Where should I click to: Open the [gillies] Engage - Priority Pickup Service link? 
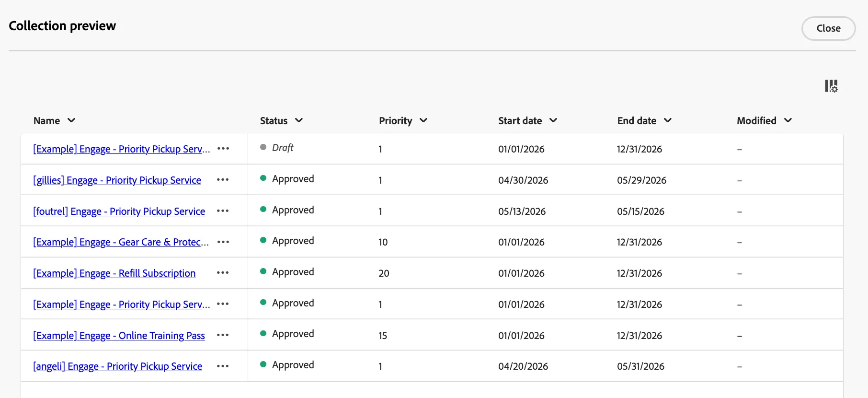[x=117, y=180]
